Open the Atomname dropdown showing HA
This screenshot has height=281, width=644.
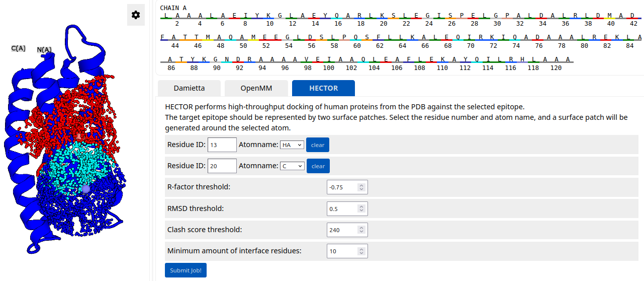coord(292,145)
